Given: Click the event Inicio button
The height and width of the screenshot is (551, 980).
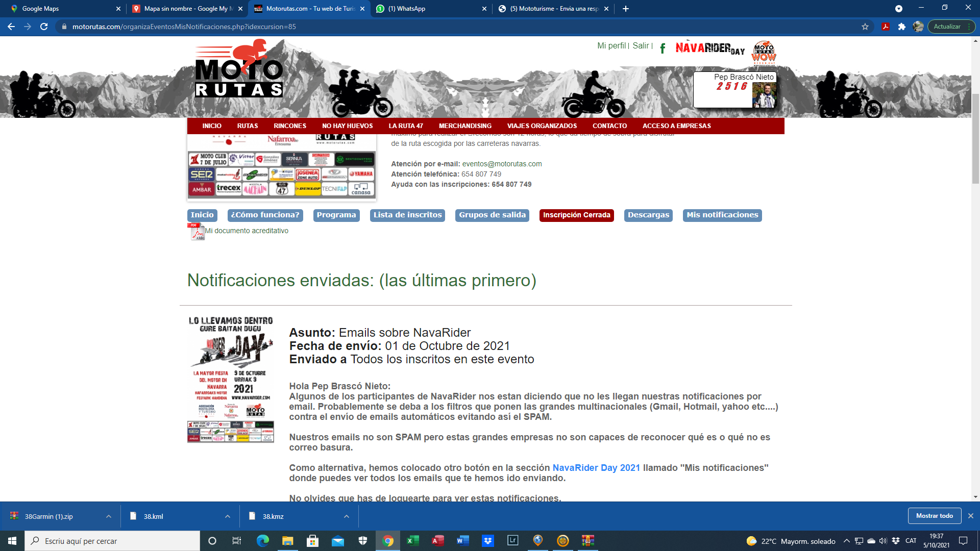Looking at the screenshot, I should 202,215.
